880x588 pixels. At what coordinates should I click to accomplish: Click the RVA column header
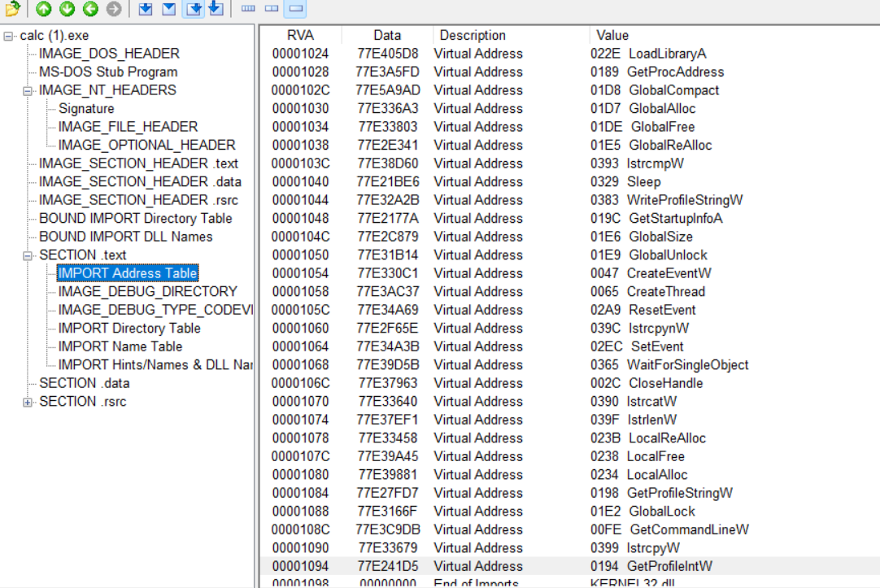click(300, 35)
